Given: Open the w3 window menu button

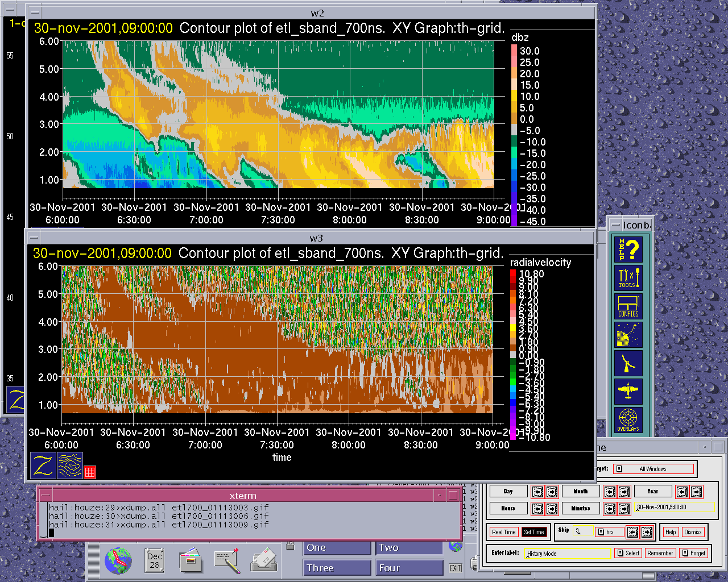Looking at the screenshot, I should (x=34, y=237).
